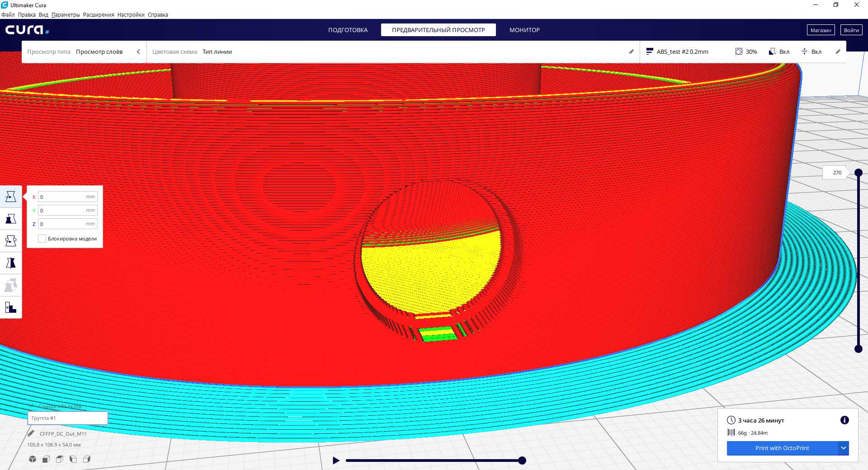Open the Support Blocker tool
This screenshot has width=868, height=470.
11,308
